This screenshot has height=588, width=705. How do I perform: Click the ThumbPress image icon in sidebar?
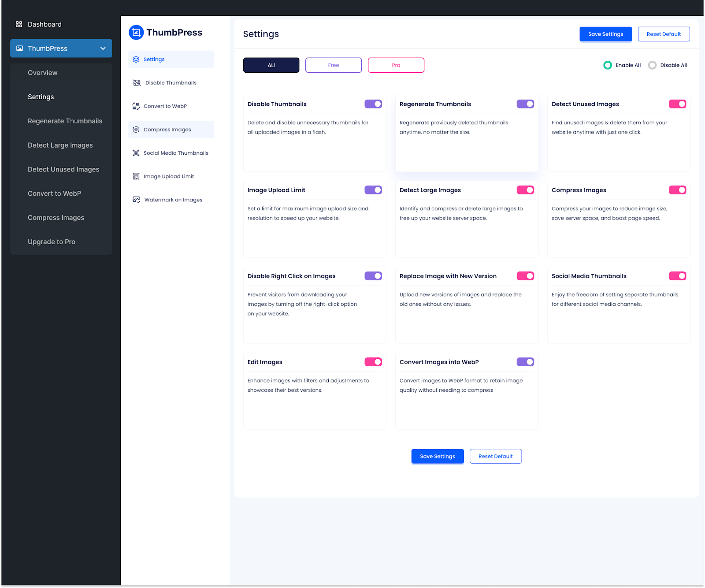pos(19,48)
